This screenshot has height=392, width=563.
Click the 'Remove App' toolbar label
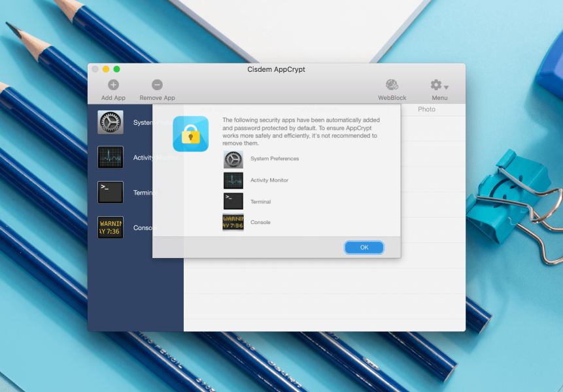tap(158, 98)
